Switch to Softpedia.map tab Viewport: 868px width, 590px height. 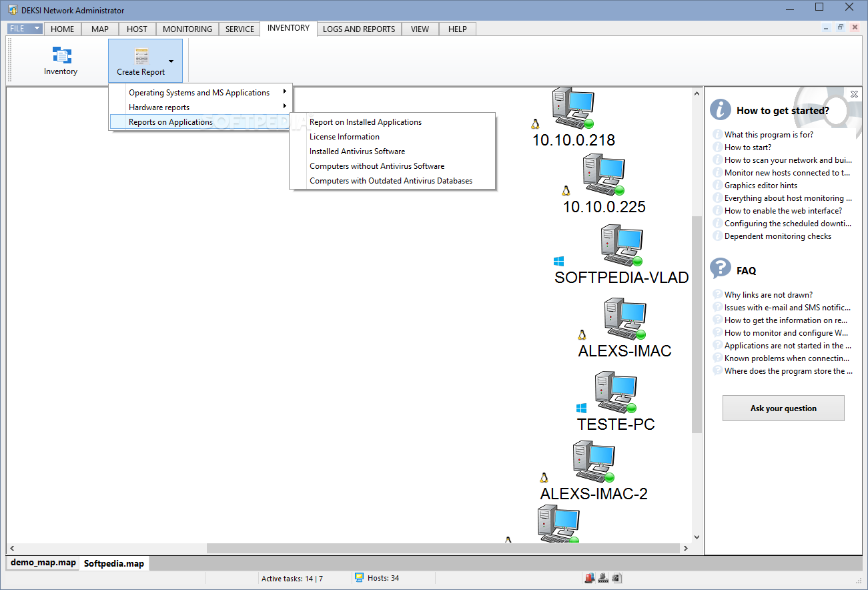[114, 563]
